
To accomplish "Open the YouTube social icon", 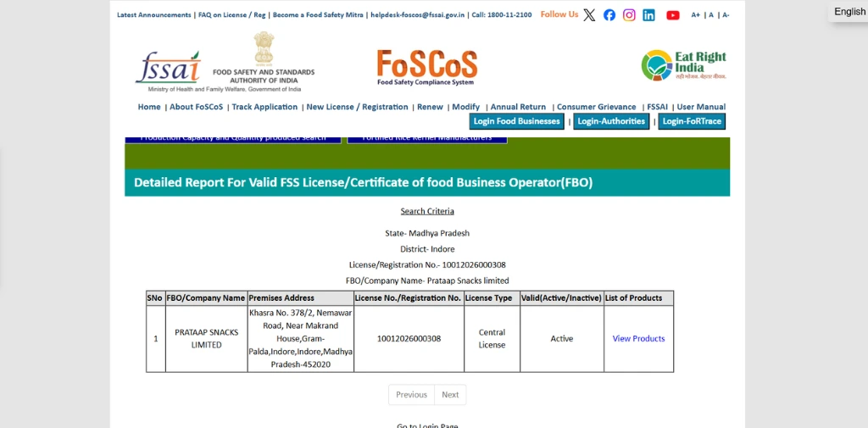I will coord(672,15).
